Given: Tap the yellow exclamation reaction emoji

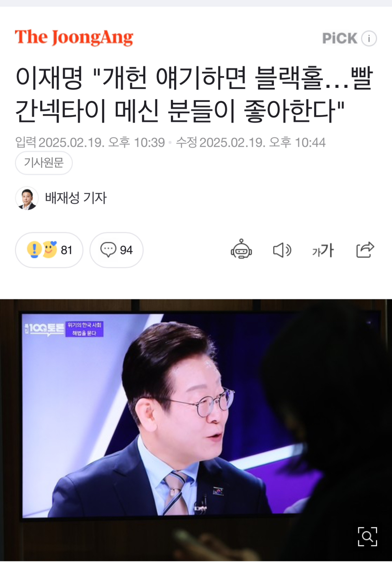Looking at the screenshot, I should click(x=34, y=249).
